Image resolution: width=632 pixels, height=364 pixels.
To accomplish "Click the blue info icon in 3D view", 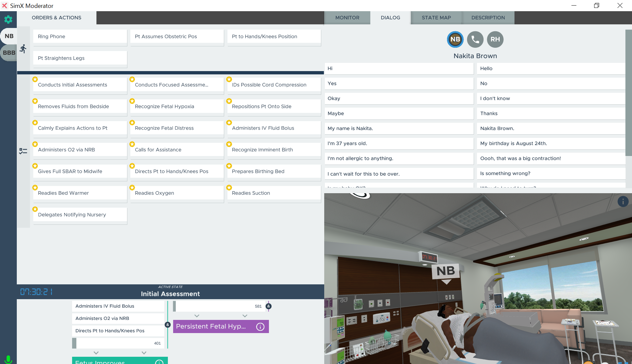I will click(623, 201).
